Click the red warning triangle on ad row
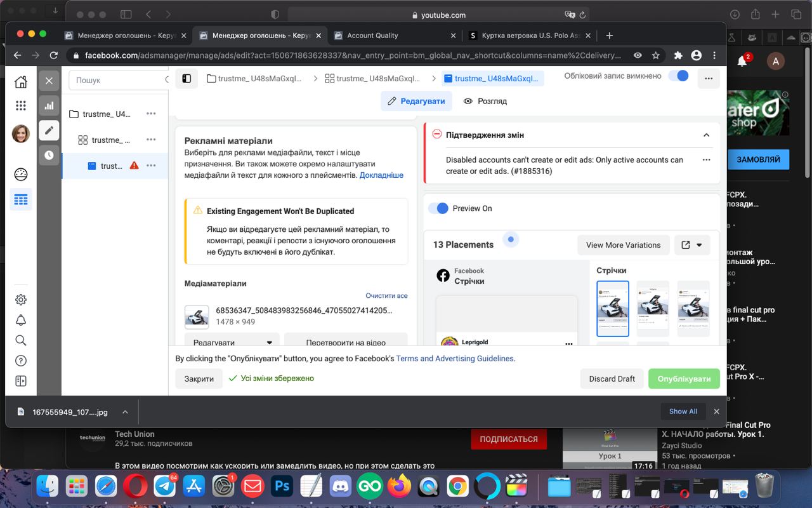812x508 pixels. click(134, 165)
